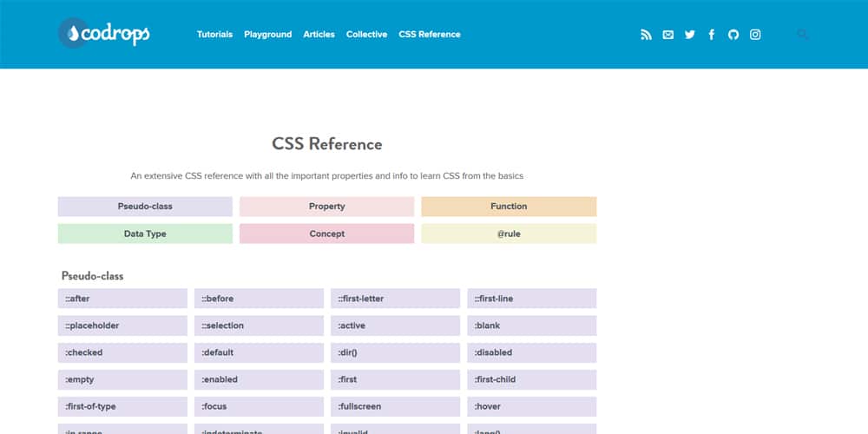Click the 'An extensive CSS reference' description
Image resolution: width=868 pixels, height=434 pixels.
(x=326, y=176)
